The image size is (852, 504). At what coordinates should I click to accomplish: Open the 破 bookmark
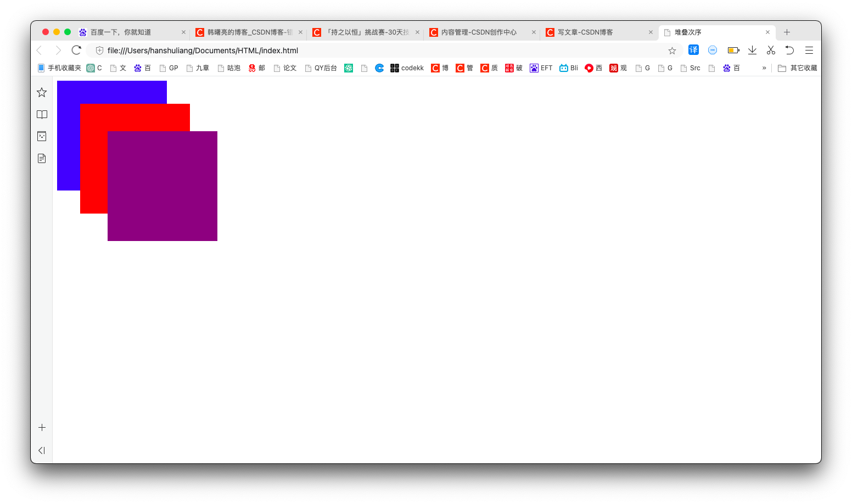(x=514, y=68)
